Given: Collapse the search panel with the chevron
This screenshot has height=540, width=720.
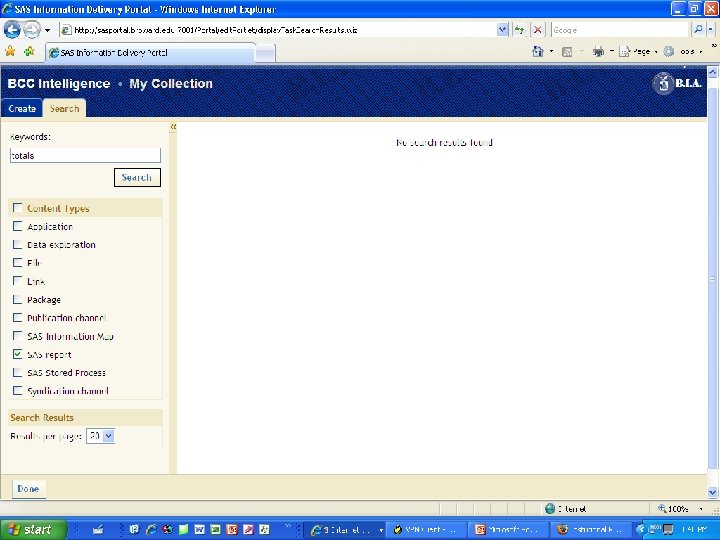Looking at the screenshot, I should coord(173,126).
